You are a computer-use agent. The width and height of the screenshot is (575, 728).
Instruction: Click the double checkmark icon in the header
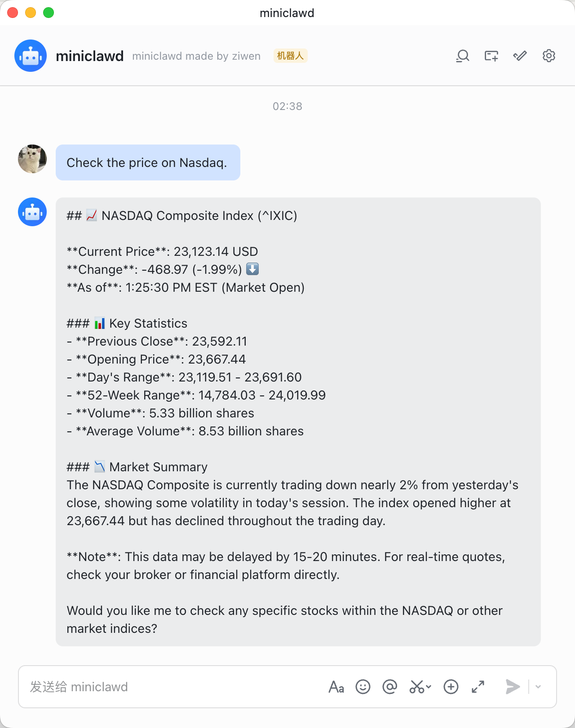520,56
